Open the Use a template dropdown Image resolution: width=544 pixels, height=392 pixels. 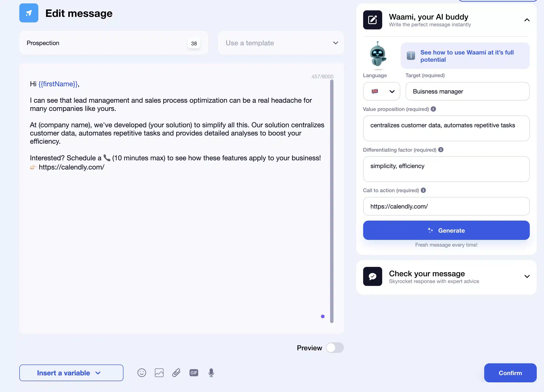tap(281, 43)
